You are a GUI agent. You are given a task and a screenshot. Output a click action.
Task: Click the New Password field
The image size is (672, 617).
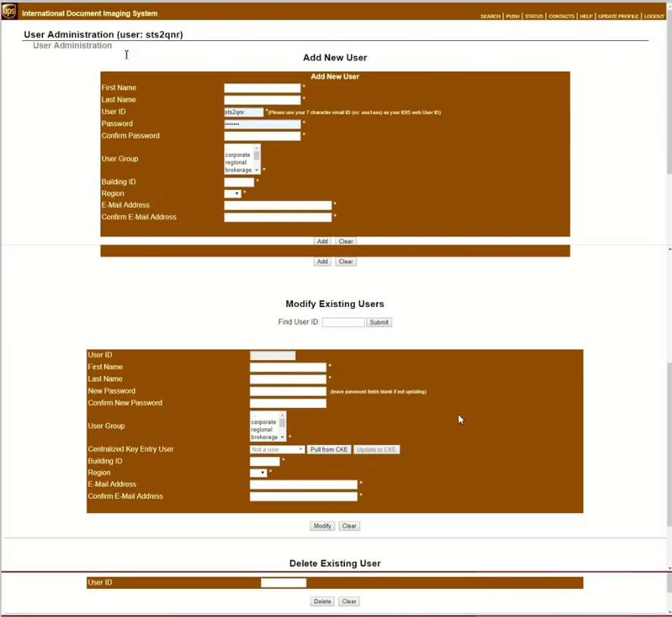tap(288, 391)
